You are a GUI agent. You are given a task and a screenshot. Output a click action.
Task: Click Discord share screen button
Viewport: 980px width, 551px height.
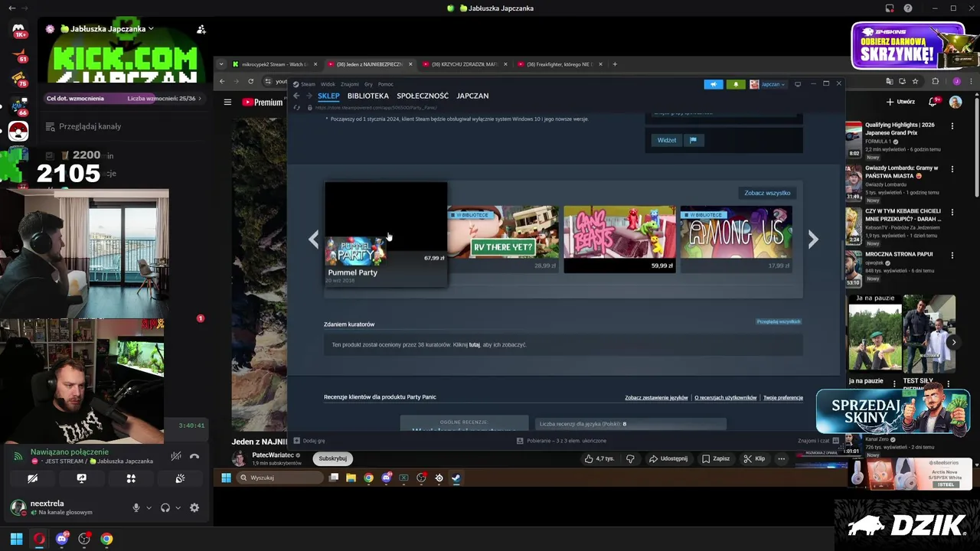pos(82,478)
